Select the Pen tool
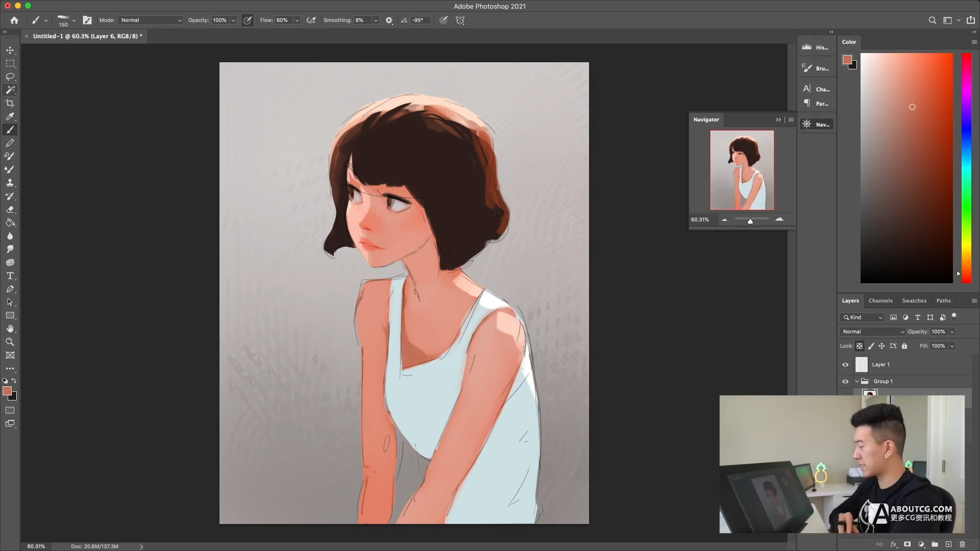This screenshot has height=551, width=980. click(10, 289)
